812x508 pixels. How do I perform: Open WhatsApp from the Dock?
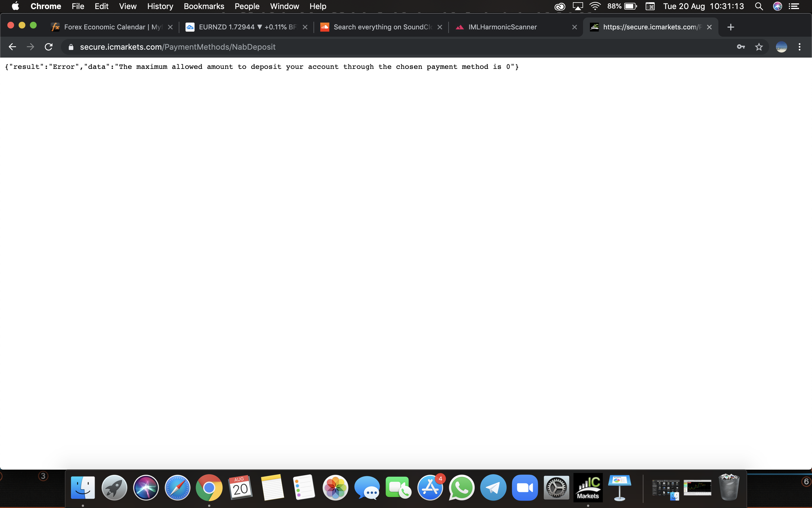pyautogui.click(x=462, y=487)
